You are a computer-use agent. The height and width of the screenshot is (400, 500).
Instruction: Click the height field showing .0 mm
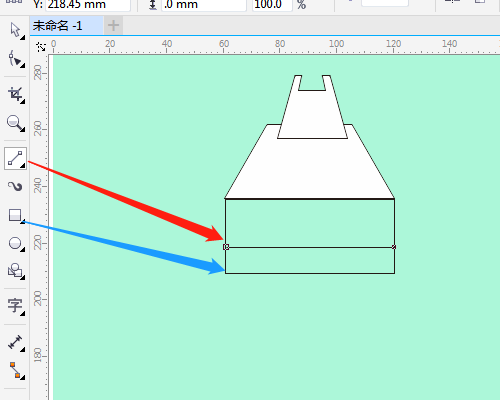(x=204, y=5)
